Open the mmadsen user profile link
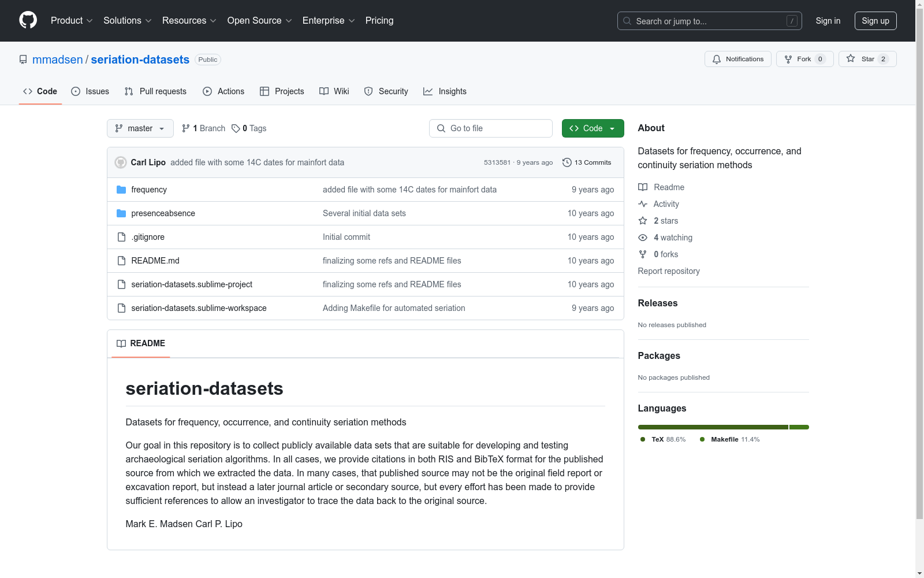 (x=58, y=60)
